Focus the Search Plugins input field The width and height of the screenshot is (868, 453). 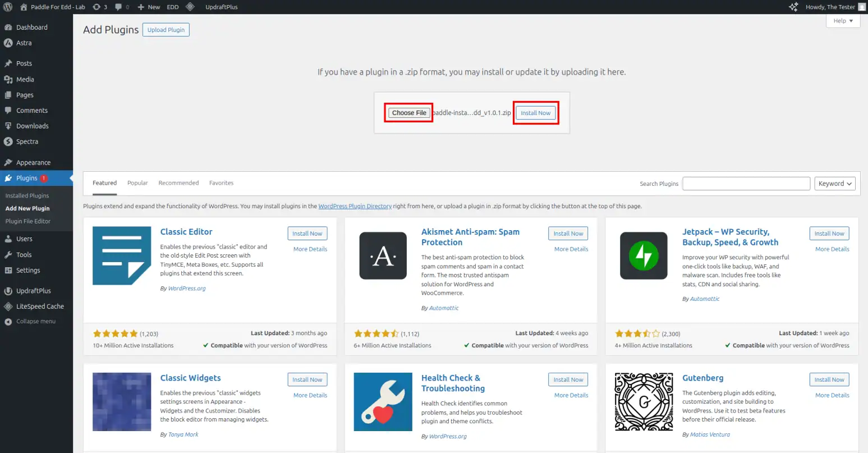tap(746, 184)
